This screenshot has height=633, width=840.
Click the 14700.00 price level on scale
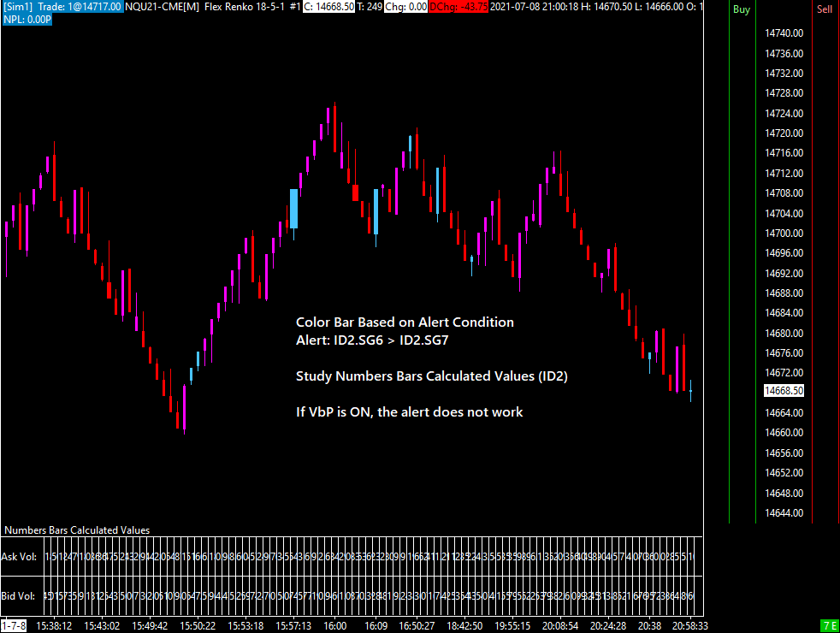click(x=784, y=233)
